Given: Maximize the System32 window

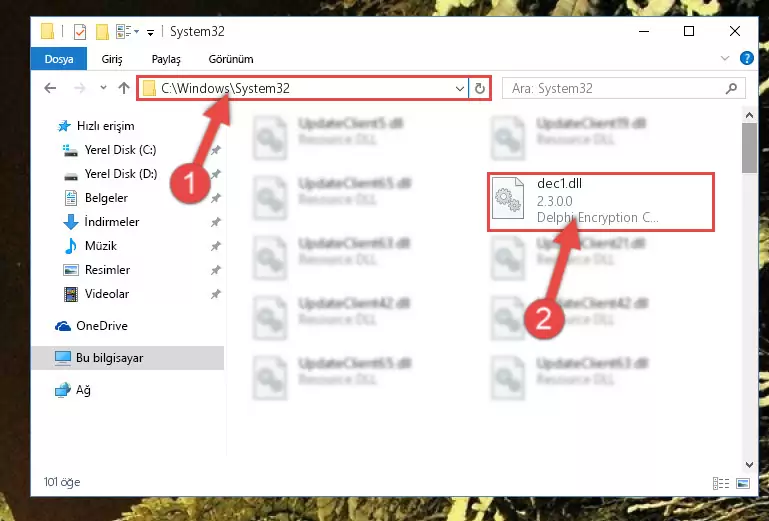Looking at the screenshot, I should [689, 32].
